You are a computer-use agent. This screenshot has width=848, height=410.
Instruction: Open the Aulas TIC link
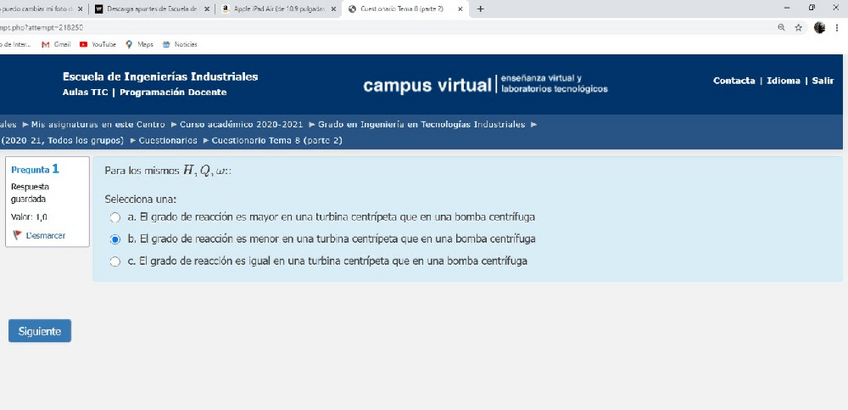click(85, 92)
